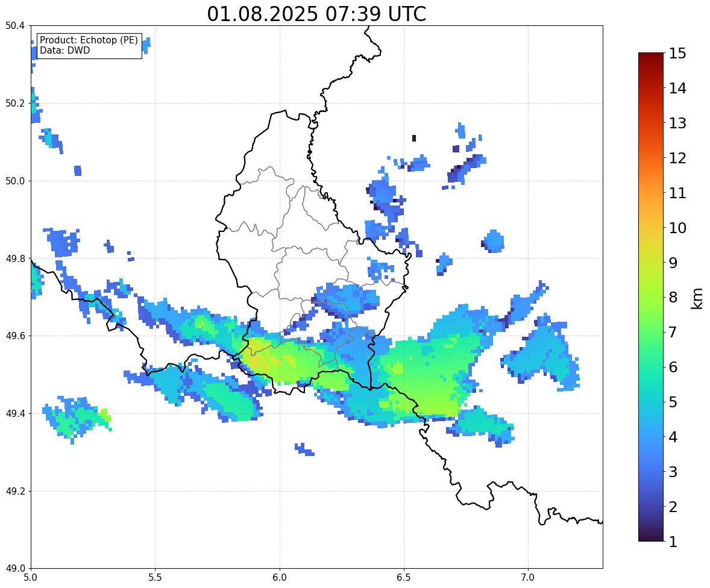Click the colorbar tick label 11
Viewport: 710px width, 588px height.
pyautogui.click(x=677, y=193)
